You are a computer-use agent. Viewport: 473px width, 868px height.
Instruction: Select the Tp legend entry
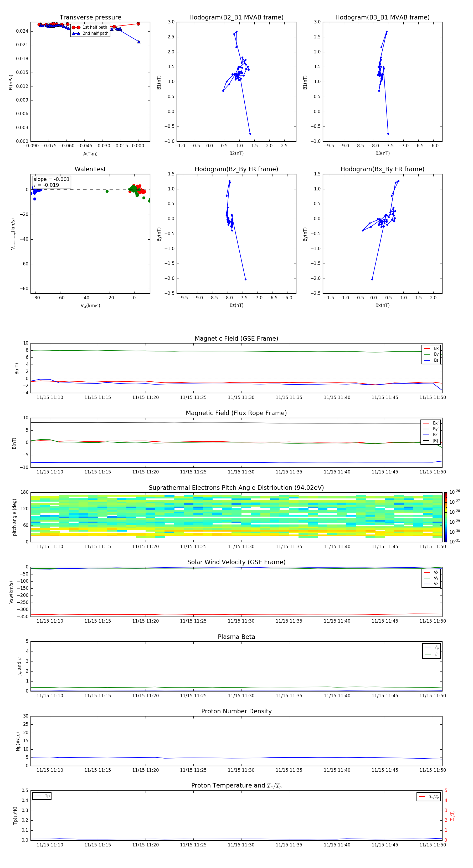tap(42, 796)
